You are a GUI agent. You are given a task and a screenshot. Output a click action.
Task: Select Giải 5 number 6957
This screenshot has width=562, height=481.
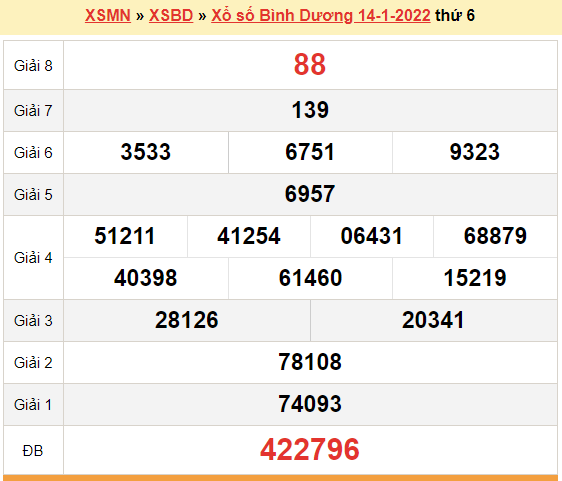310,194
